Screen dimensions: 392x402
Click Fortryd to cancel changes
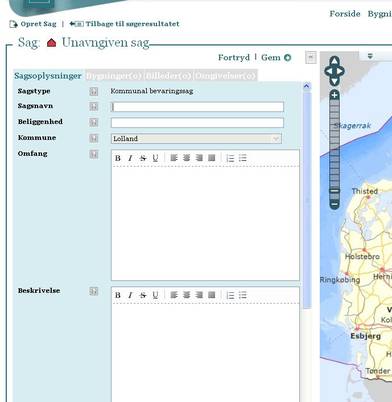click(x=234, y=58)
